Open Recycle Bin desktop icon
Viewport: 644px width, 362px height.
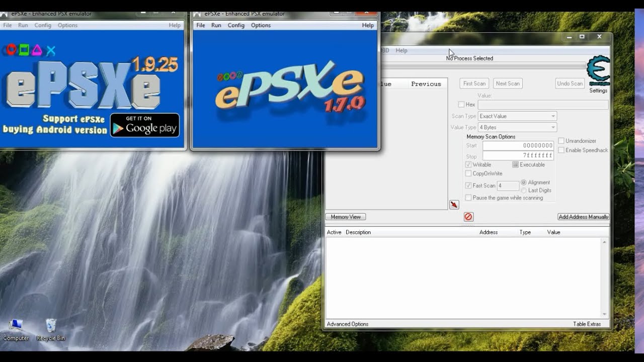click(x=51, y=330)
